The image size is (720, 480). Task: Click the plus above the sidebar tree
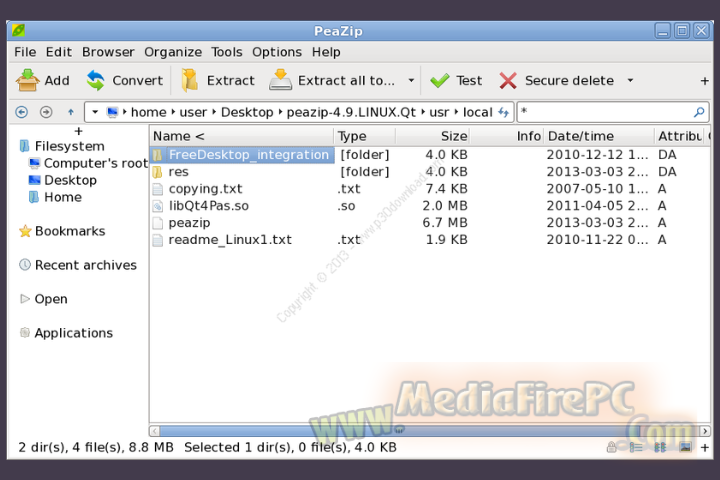click(79, 131)
